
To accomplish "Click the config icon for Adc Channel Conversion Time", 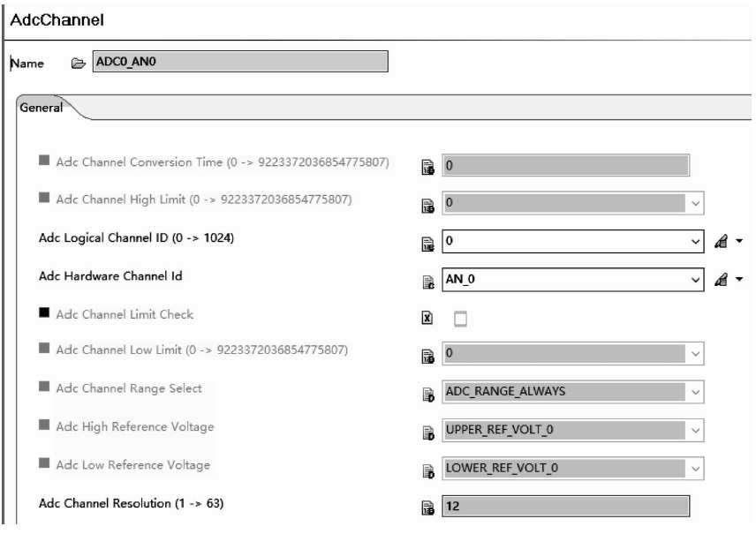I will (427, 167).
